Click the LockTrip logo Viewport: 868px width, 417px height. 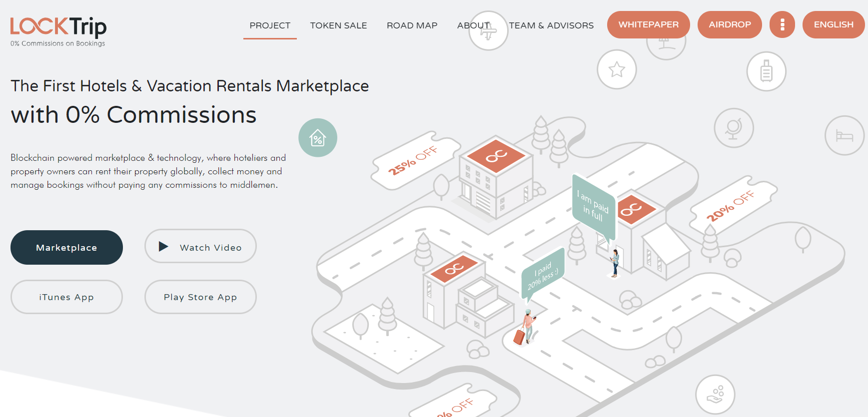[x=58, y=32]
